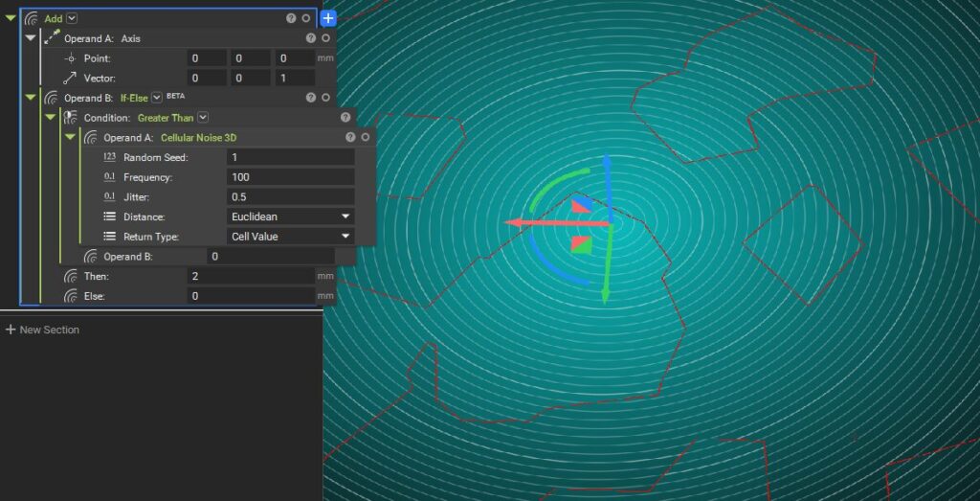
Task: Click the Frequency input field showing 100
Action: click(x=291, y=177)
